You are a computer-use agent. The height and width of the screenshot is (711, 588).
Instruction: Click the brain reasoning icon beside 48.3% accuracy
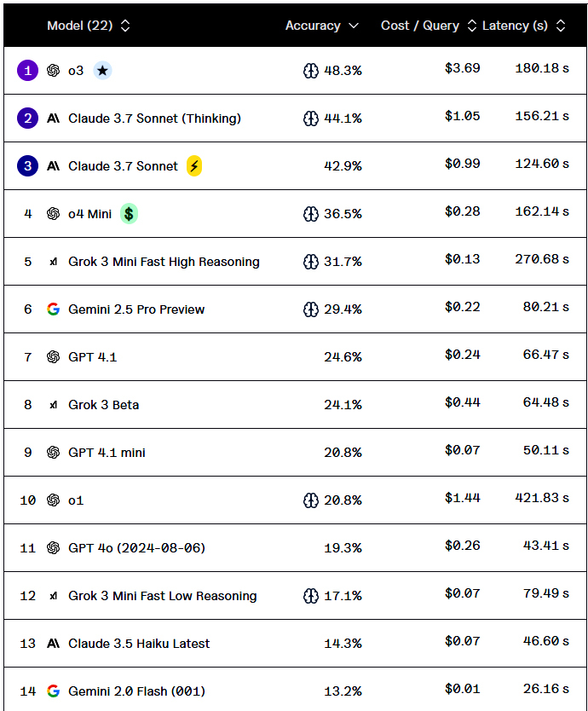(311, 71)
